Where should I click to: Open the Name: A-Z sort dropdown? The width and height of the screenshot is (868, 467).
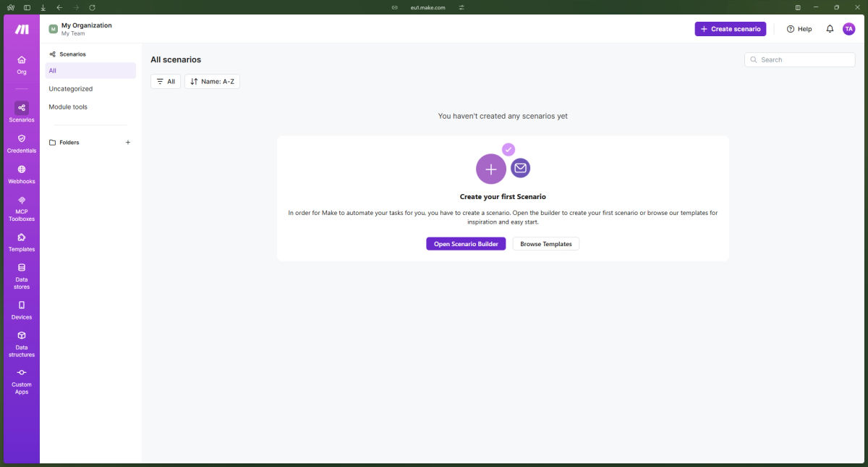point(212,81)
